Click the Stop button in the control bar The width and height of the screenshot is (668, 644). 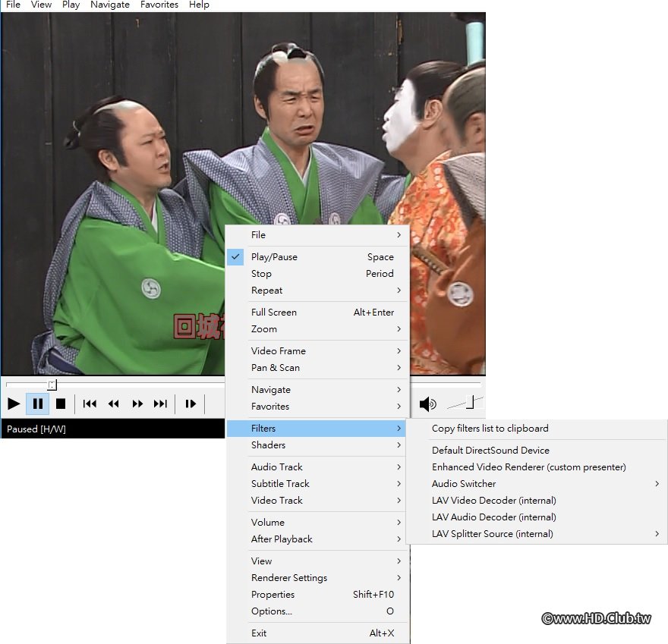(x=61, y=404)
